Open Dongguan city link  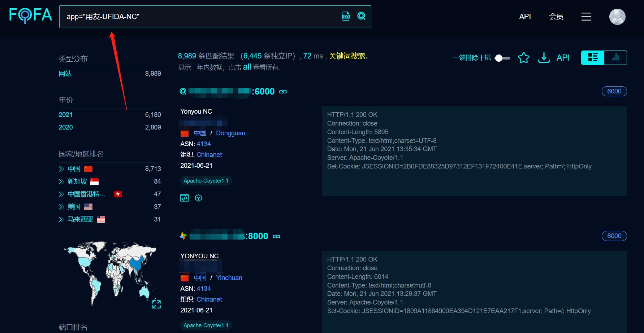point(230,133)
